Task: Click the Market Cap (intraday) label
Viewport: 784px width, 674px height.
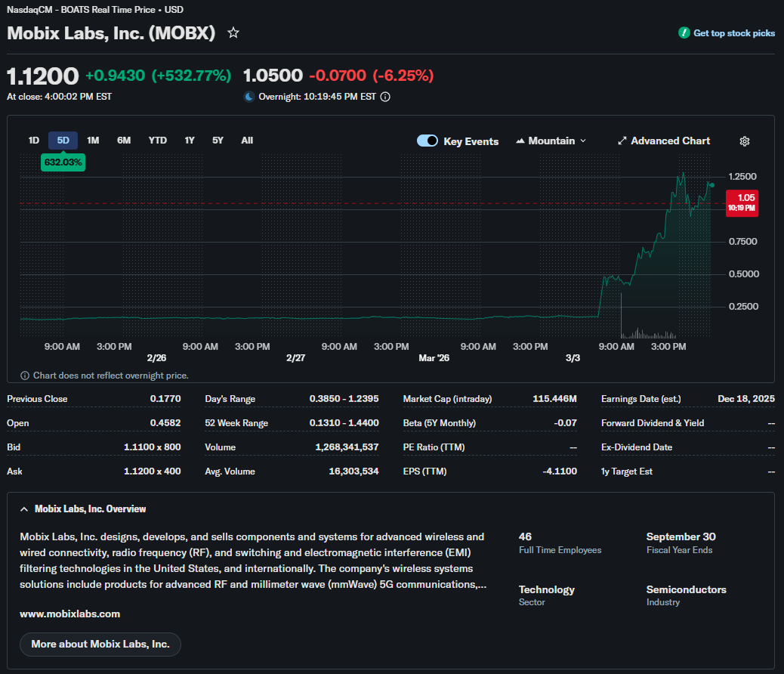Action: (447, 399)
